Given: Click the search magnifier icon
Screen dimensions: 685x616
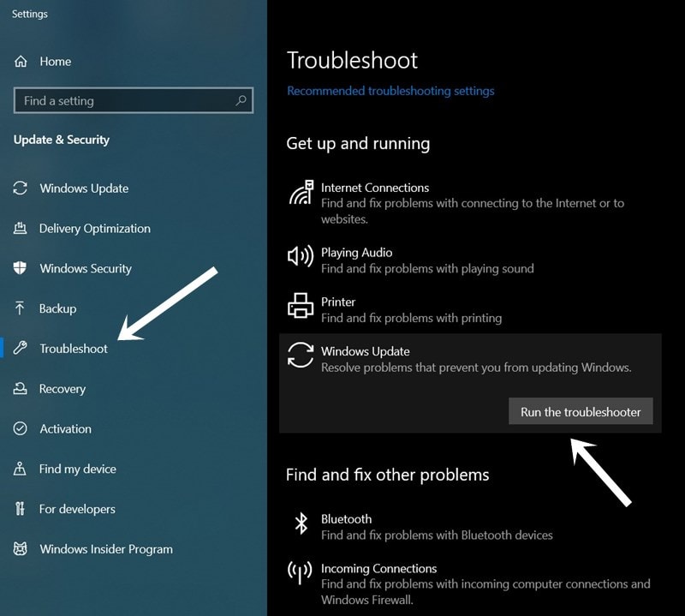Looking at the screenshot, I should pyautogui.click(x=241, y=100).
